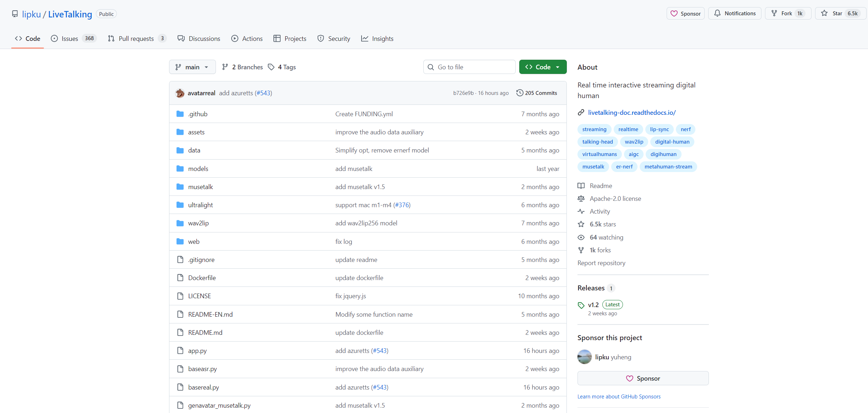This screenshot has width=868, height=413.
Task: Expand the main branch dropdown
Action: tap(192, 67)
